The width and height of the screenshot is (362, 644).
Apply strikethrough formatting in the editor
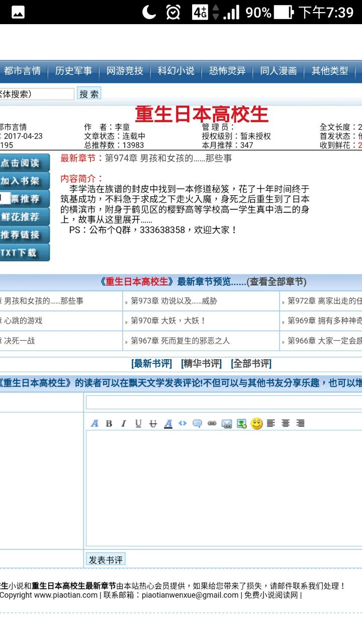point(153,424)
